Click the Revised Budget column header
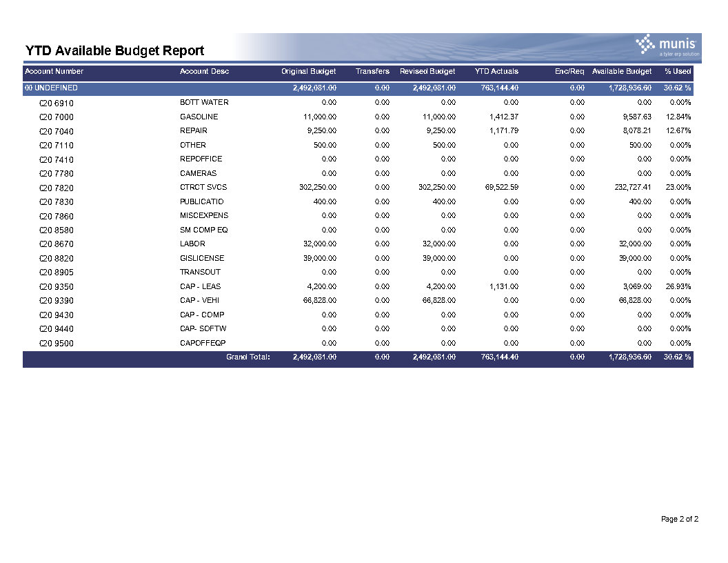 coord(427,71)
